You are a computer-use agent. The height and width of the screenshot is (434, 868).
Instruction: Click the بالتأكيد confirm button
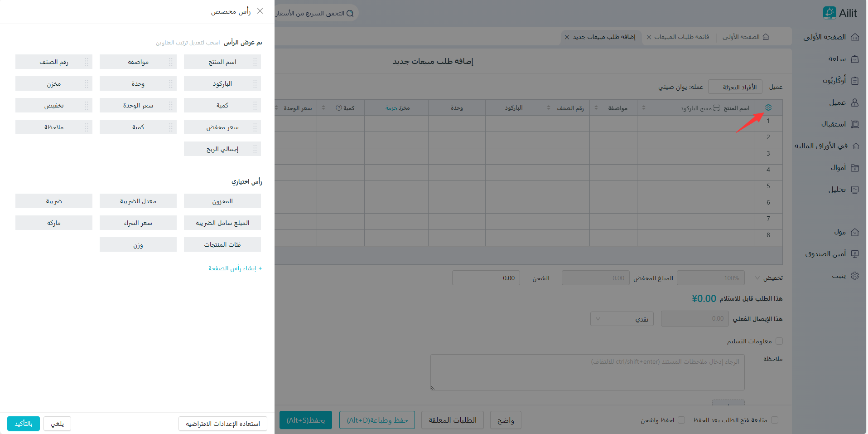[x=24, y=424]
